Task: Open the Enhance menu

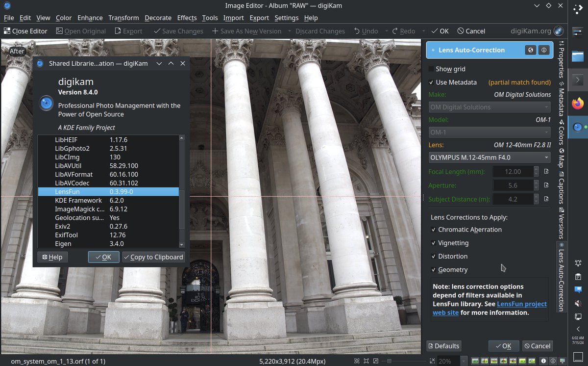Action: point(90,18)
